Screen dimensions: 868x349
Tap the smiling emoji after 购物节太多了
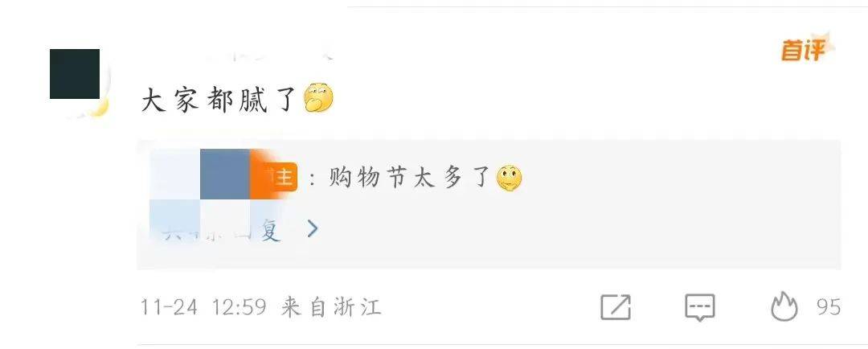tap(510, 178)
